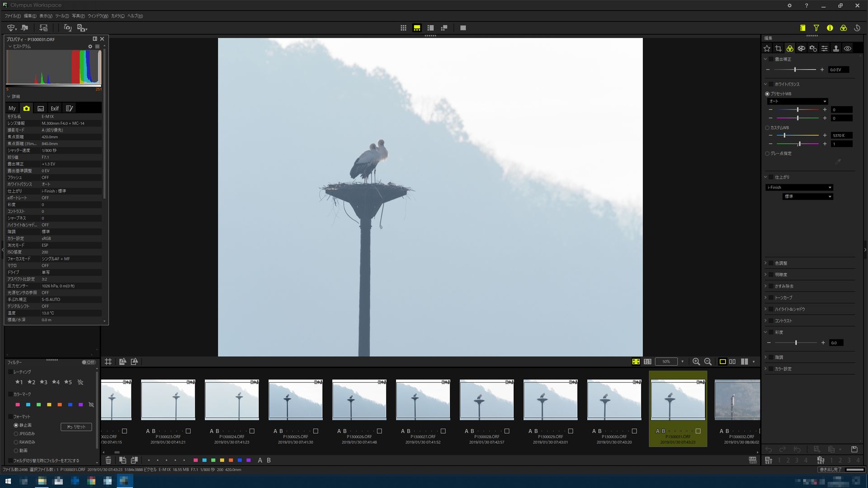Expand the 色調整 section

pyautogui.click(x=765, y=263)
